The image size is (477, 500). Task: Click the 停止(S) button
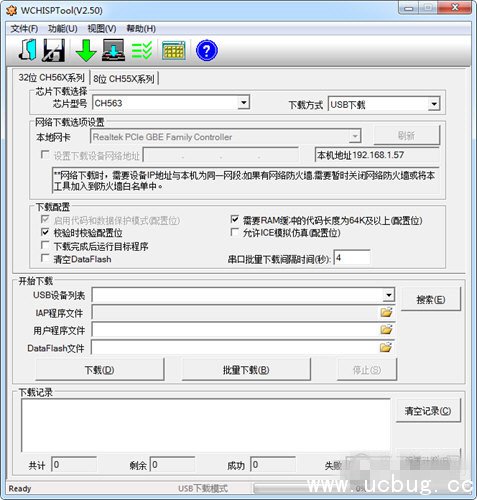coord(367,370)
